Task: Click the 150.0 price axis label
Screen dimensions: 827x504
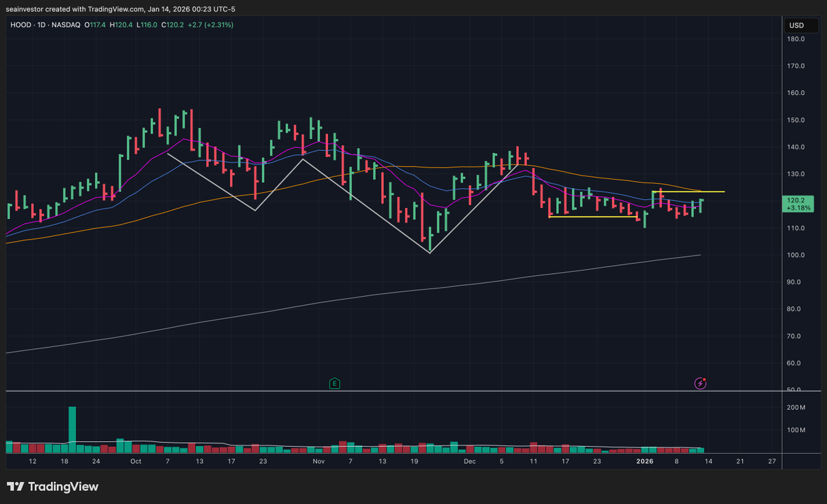Action: point(797,120)
